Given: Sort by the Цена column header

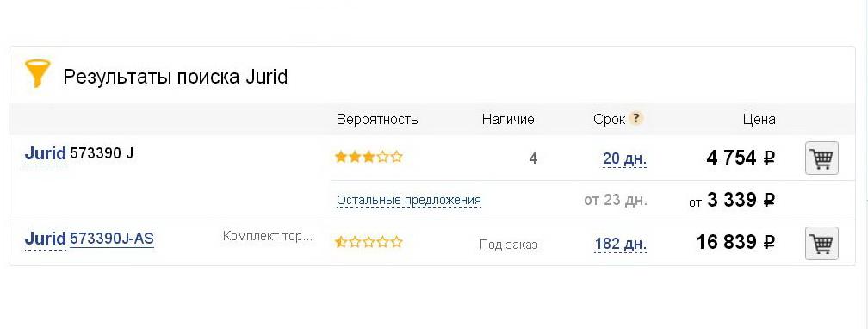Looking at the screenshot, I should (759, 119).
